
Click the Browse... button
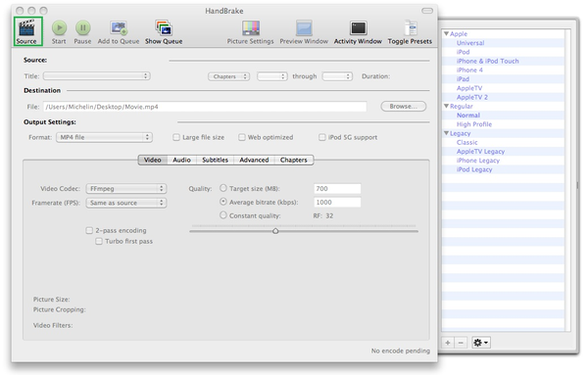pyautogui.click(x=404, y=107)
